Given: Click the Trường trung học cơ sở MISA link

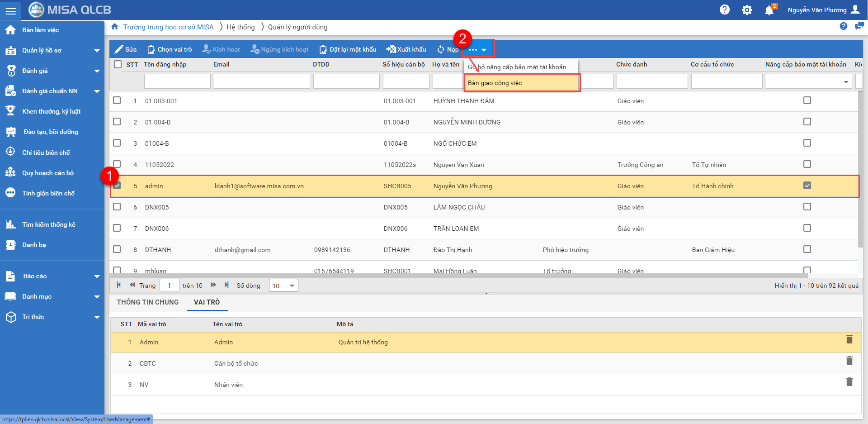Looking at the screenshot, I should coord(168,27).
